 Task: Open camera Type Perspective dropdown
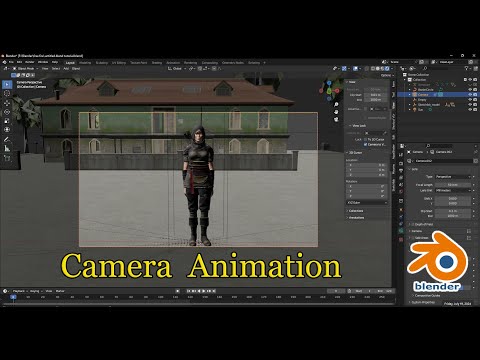tap(453, 177)
